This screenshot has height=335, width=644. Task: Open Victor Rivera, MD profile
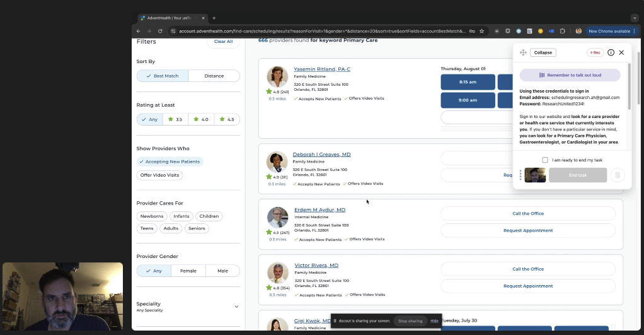point(316,266)
